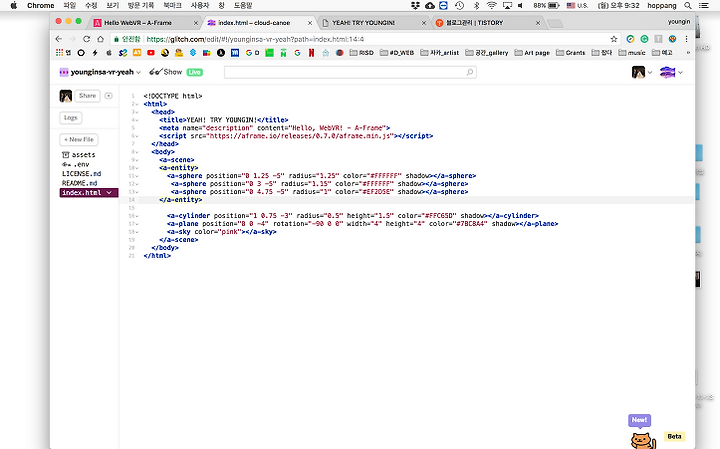Click the Superman shield extension icon

[x=672, y=39]
